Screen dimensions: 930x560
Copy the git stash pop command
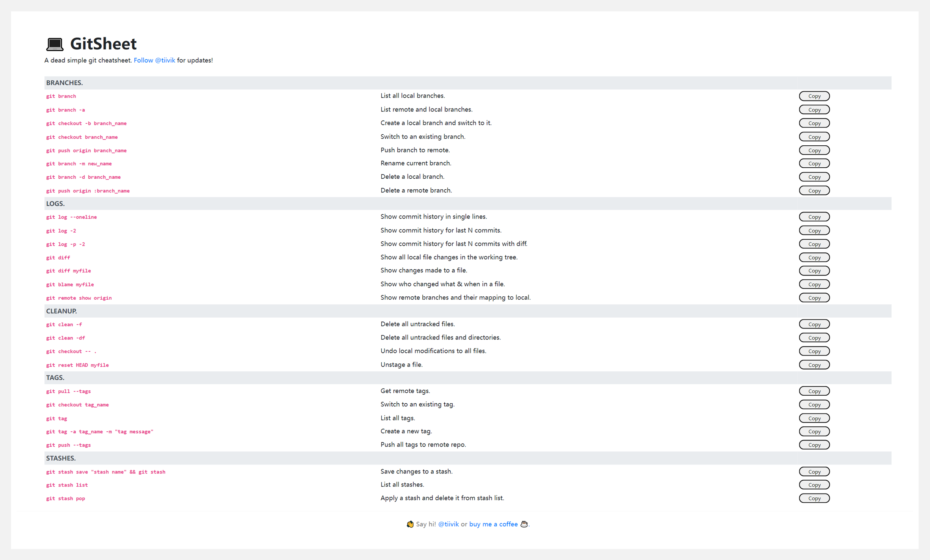pos(814,498)
